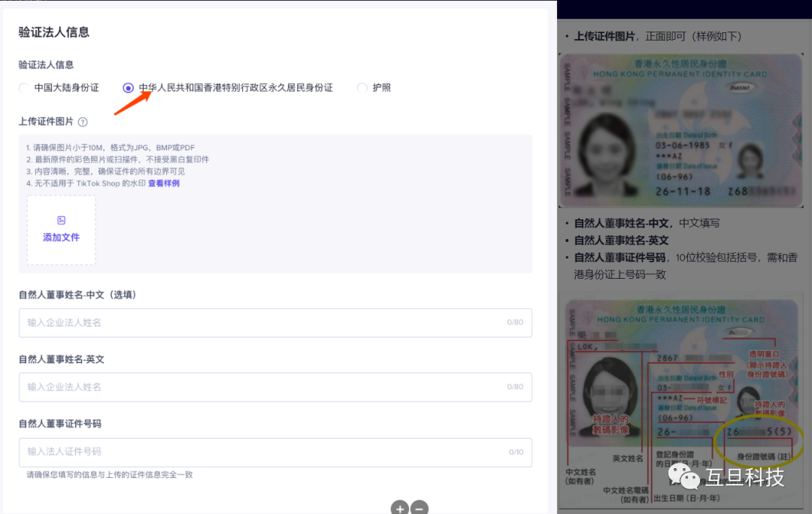Choose the 护照 passport radio option
This screenshot has height=514, width=812.
[x=362, y=88]
